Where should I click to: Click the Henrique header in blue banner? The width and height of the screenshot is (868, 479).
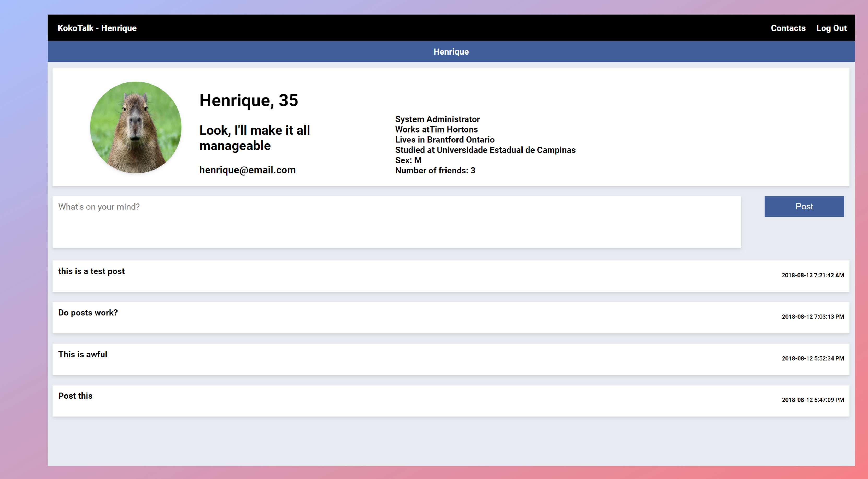(x=451, y=51)
